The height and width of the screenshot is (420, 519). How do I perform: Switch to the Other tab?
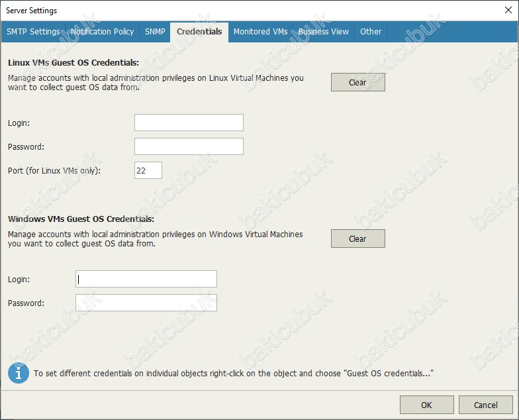[x=371, y=32]
